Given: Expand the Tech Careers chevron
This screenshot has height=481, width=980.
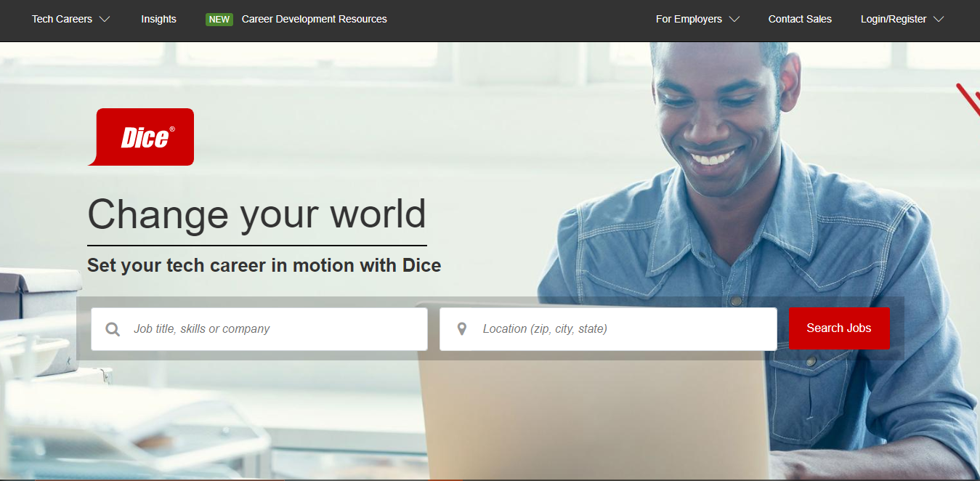Looking at the screenshot, I should [104, 20].
